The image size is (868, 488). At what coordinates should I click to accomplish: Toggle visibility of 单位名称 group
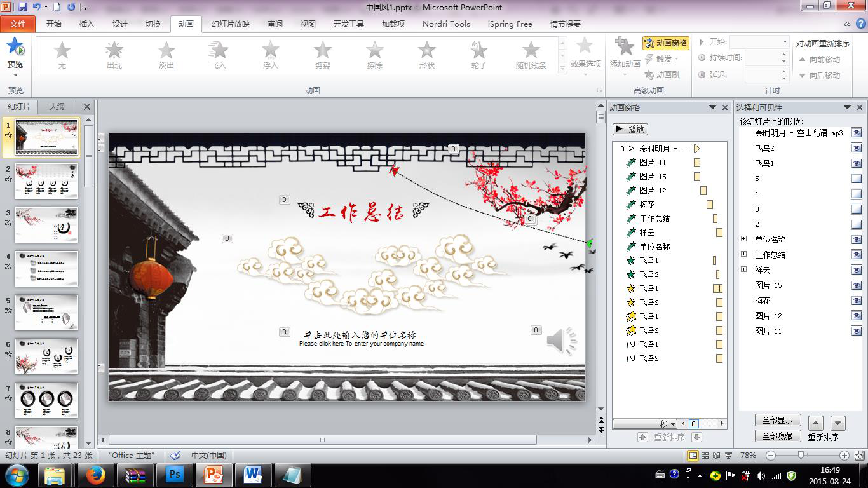[857, 240]
